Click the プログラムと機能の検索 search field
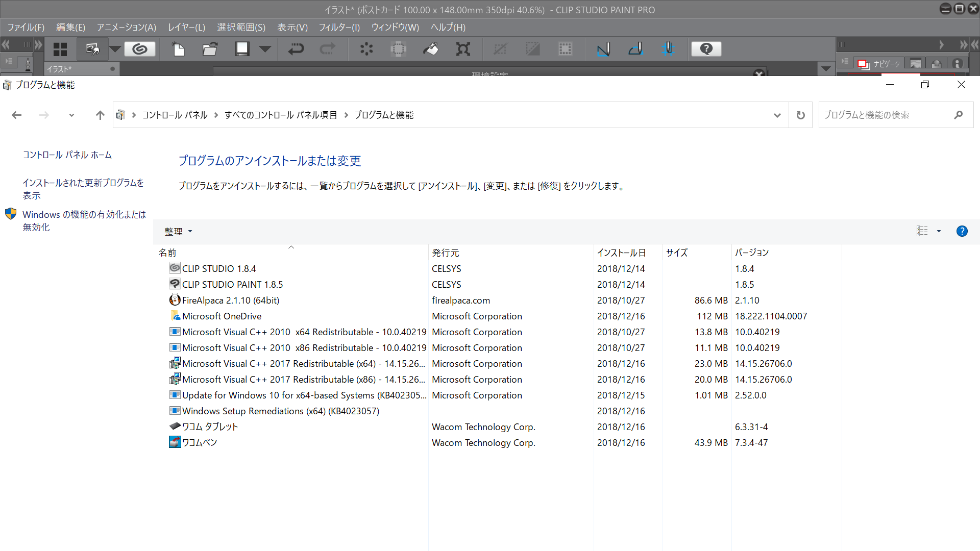Viewport: 980px width, 551px height. coord(886,115)
